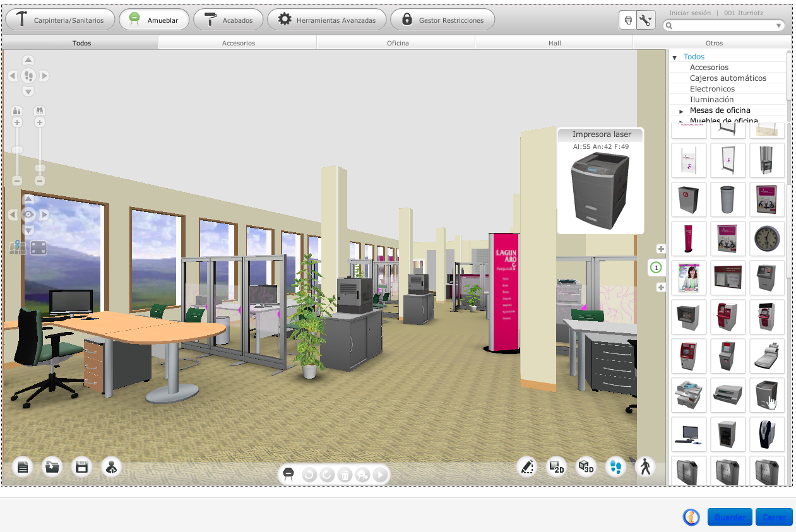
Task: Select the computer monitor and keyboard thumbnail
Action: pos(689,434)
